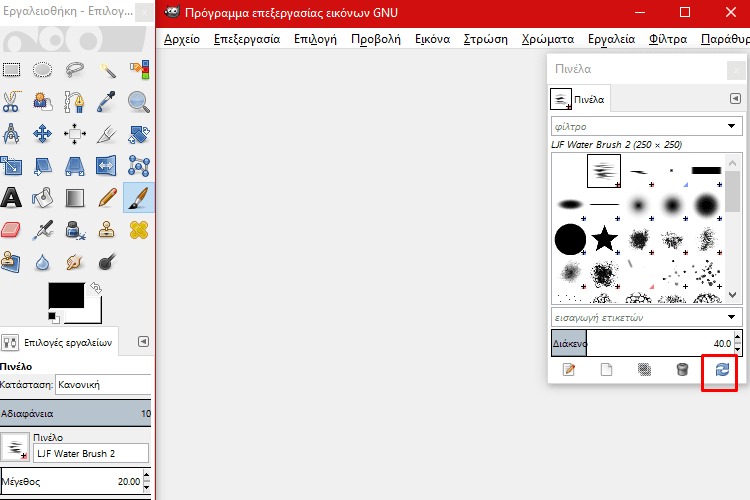The height and width of the screenshot is (500, 750).
Task: Open the Στρώση menu
Action: point(485,39)
